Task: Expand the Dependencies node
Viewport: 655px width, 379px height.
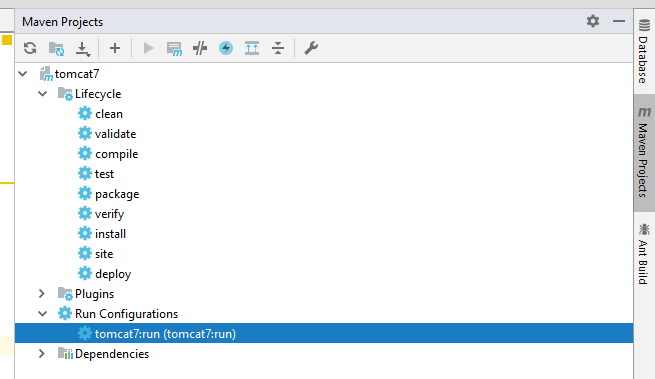Action: pyautogui.click(x=42, y=354)
